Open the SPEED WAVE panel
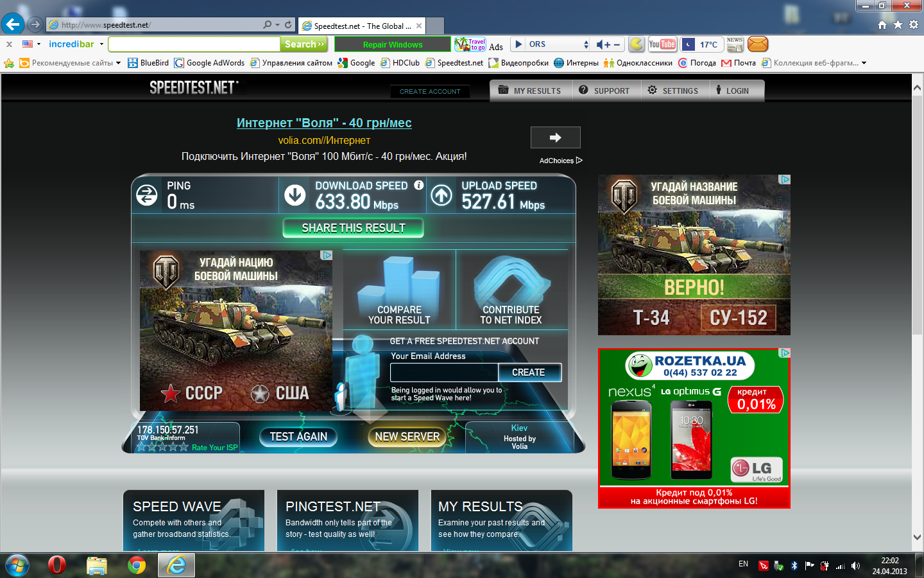 pos(194,521)
